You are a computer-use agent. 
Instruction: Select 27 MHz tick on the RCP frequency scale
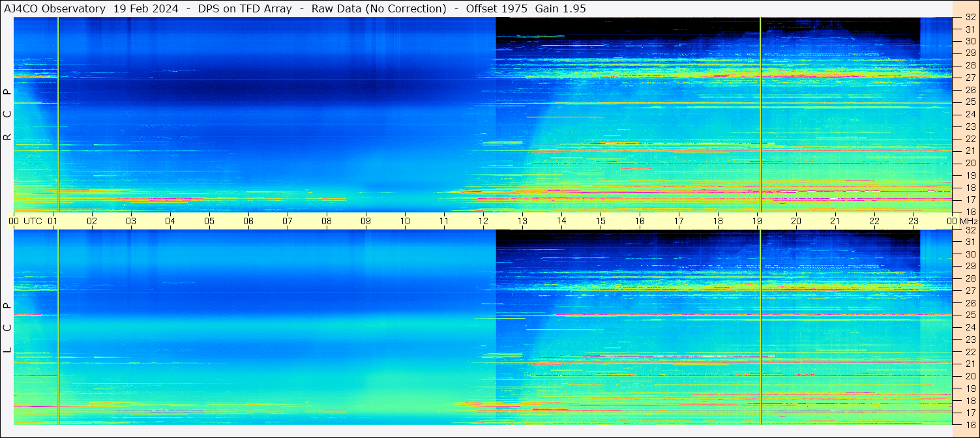click(970, 78)
